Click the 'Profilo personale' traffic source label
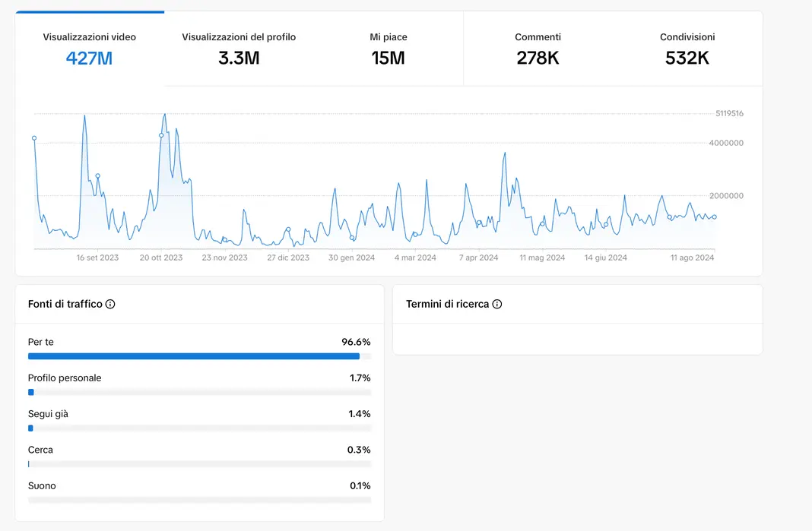 pos(65,378)
